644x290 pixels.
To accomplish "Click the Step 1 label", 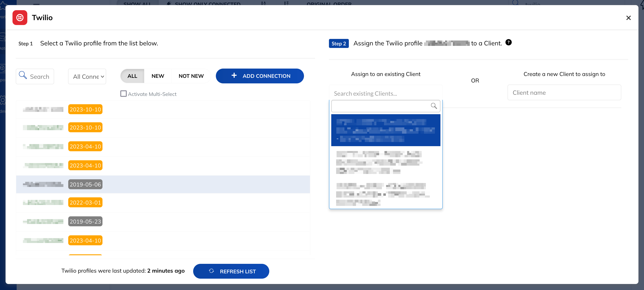I will click(x=25, y=44).
